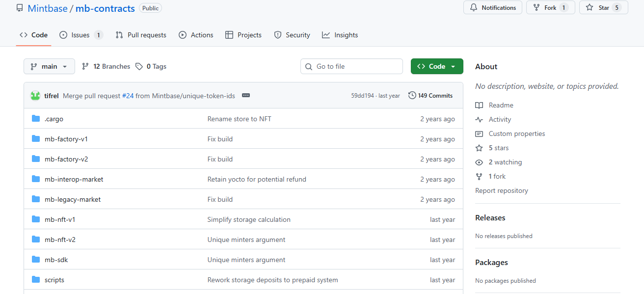Click the .cargo folder icon

coord(36,119)
